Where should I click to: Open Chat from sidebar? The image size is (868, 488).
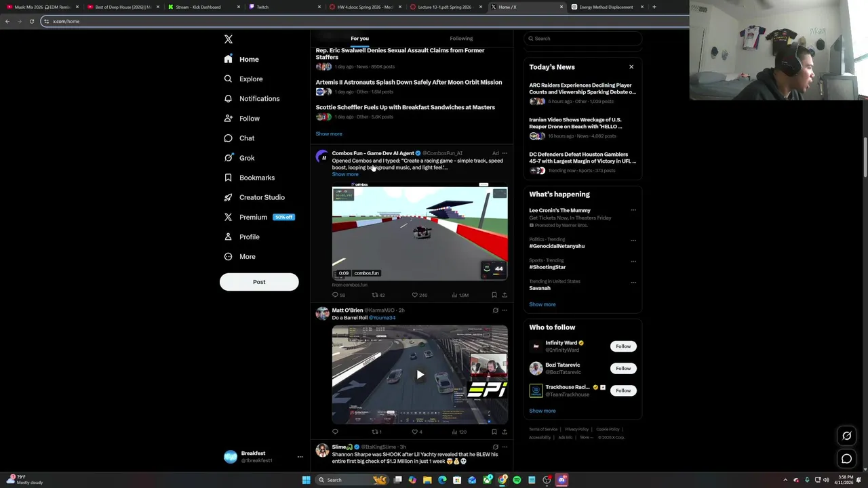(x=239, y=138)
